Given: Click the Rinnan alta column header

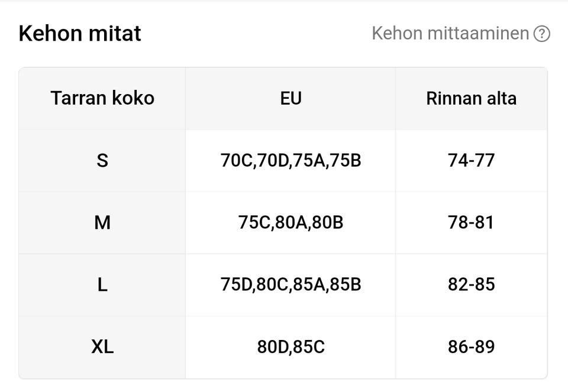Looking at the screenshot, I should [471, 98].
